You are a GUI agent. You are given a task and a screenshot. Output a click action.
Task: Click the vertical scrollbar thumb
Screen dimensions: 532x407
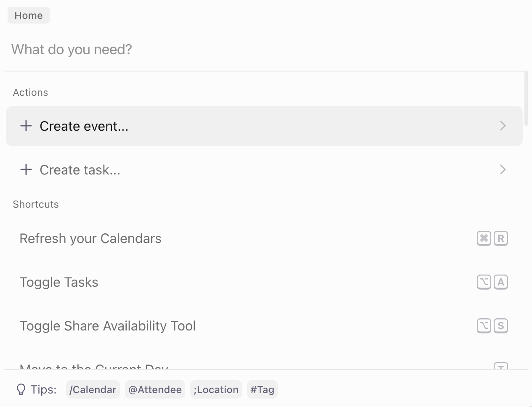[x=526, y=99]
